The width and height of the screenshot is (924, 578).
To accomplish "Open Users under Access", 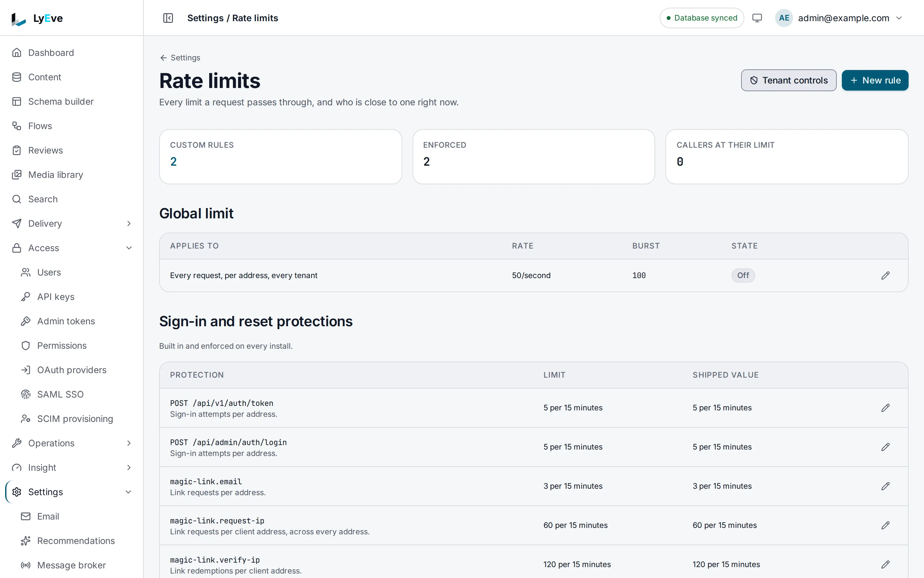I will coord(76,273).
